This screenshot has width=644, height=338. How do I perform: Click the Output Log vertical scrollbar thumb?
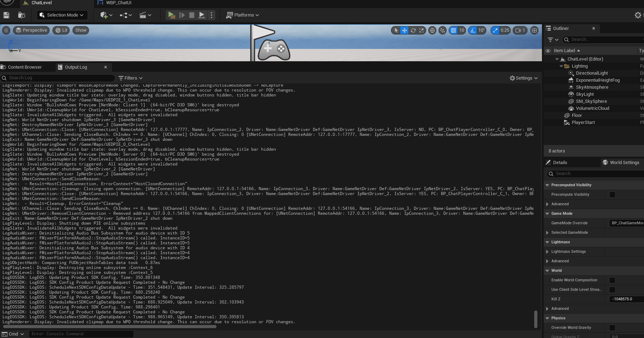(x=536, y=319)
